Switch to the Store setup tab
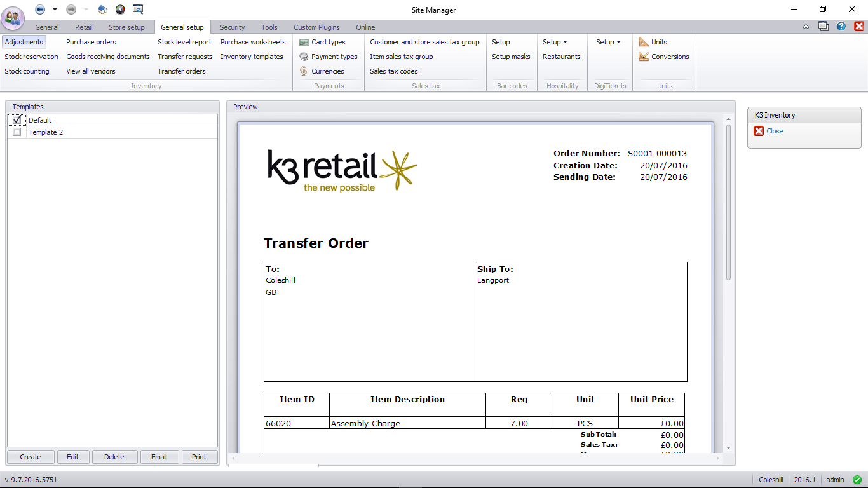This screenshot has height=488, width=868. point(126,27)
